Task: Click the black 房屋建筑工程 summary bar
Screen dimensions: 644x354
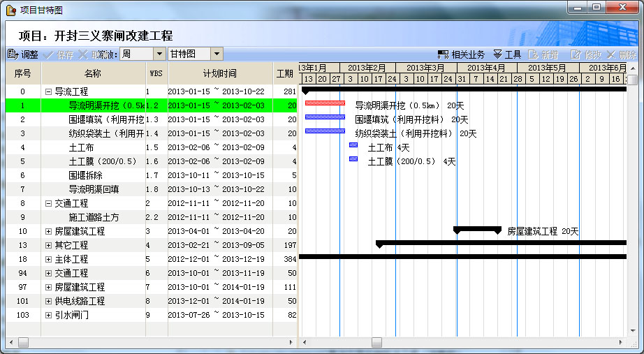Action: [x=477, y=229]
